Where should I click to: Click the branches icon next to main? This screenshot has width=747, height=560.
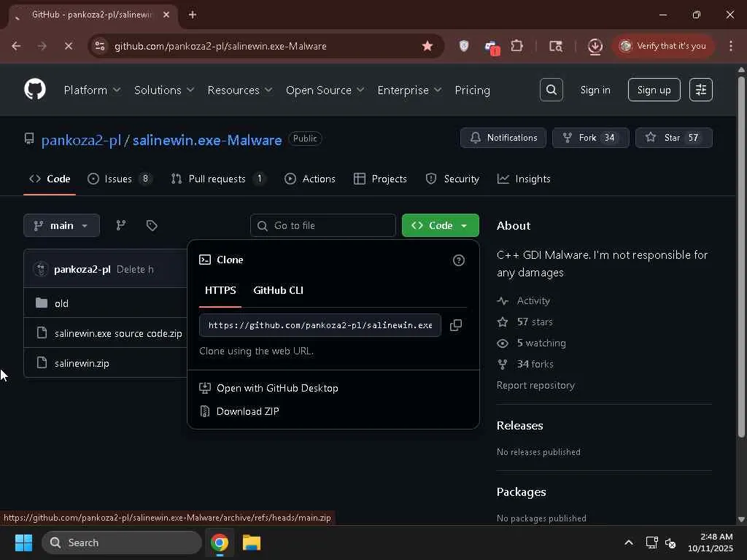click(x=121, y=225)
